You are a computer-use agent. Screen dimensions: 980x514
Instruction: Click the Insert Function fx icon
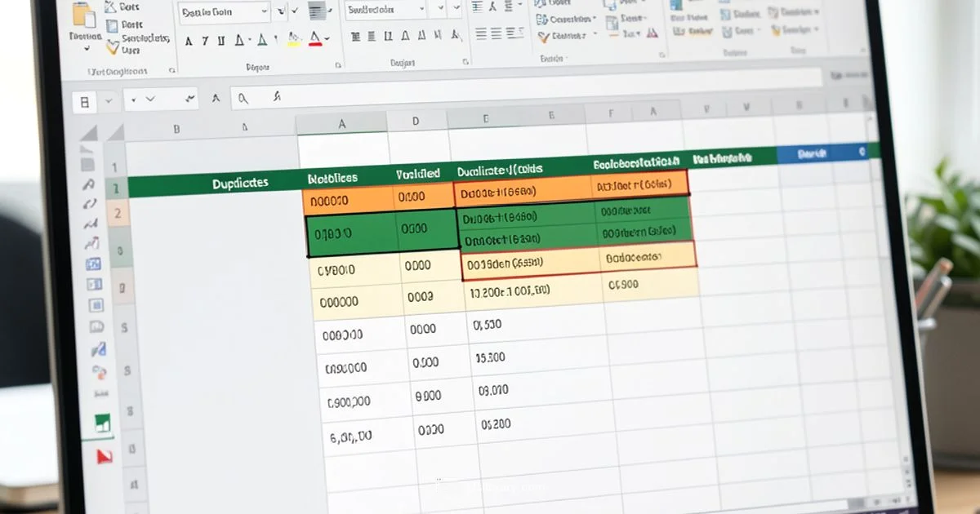[278, 98]
